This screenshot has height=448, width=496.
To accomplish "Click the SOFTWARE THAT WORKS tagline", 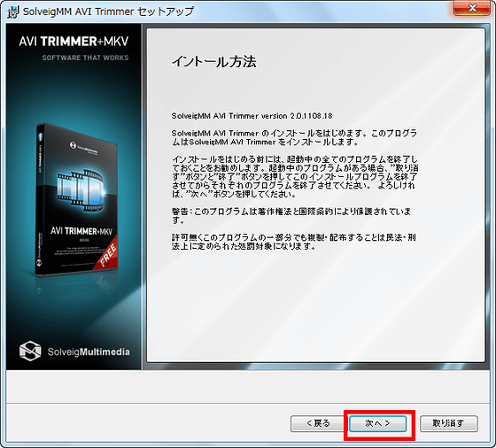I will point(85,58).
